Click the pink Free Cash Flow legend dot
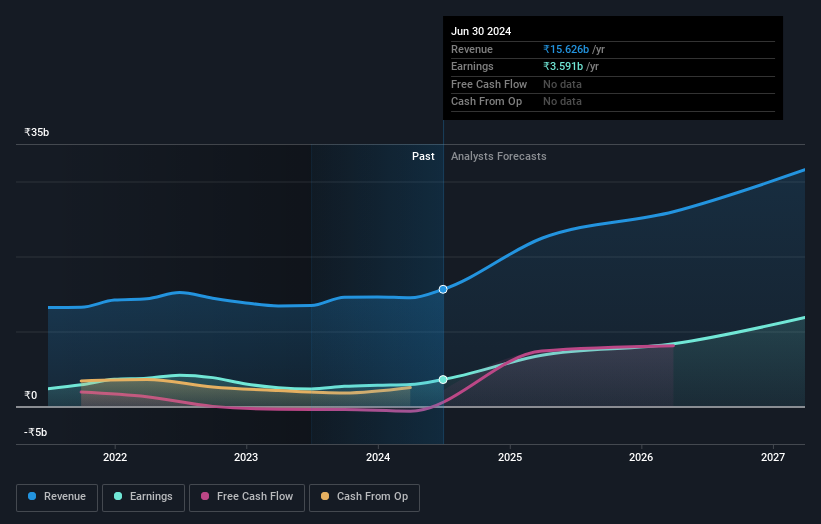Screen dimensions: 821x524 coord(205,496)
